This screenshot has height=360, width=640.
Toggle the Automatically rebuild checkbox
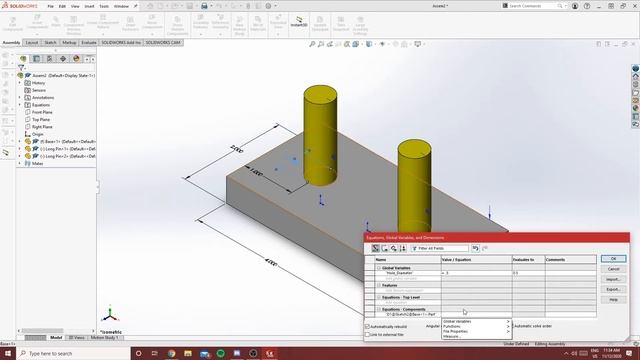pyautogui.click(x=367, y=327)
